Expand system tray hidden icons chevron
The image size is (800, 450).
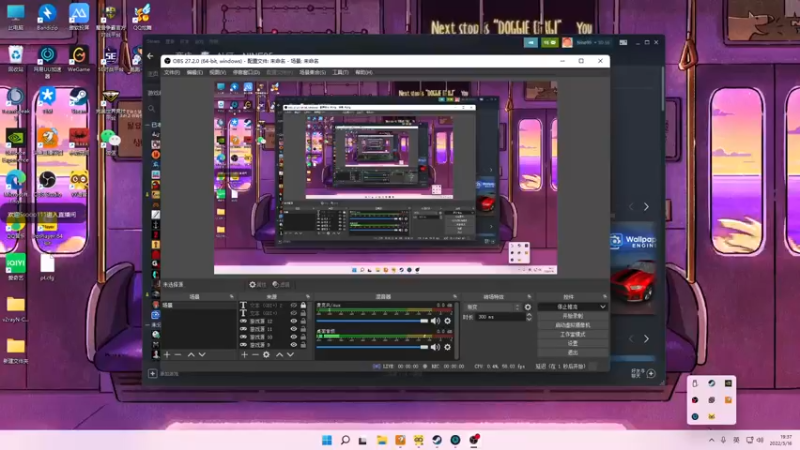point(711,440)
